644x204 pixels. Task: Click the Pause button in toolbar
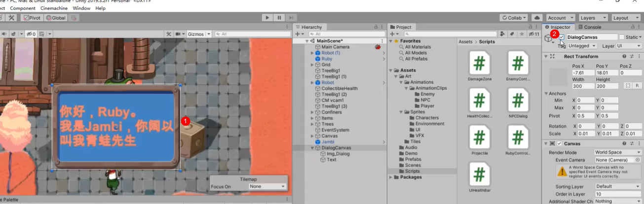tap(278, 17)
